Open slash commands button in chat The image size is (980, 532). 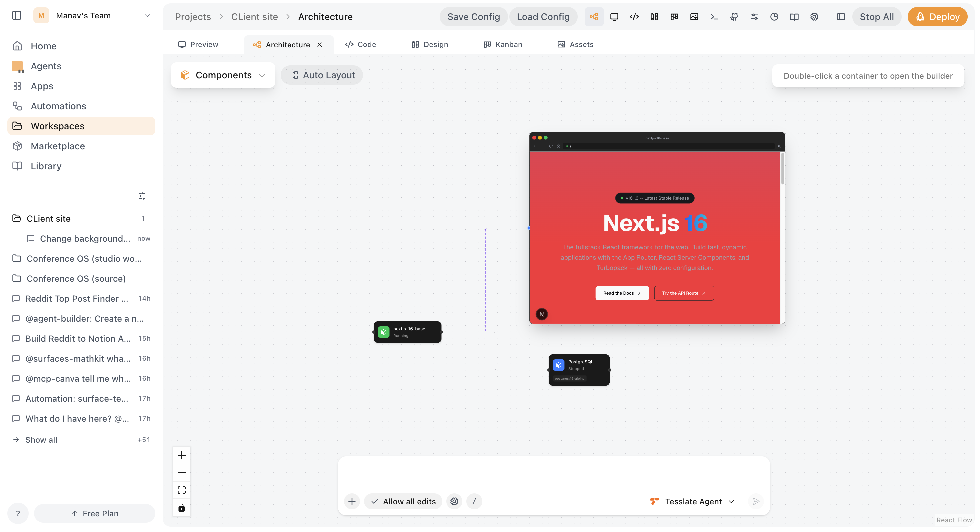474,502
